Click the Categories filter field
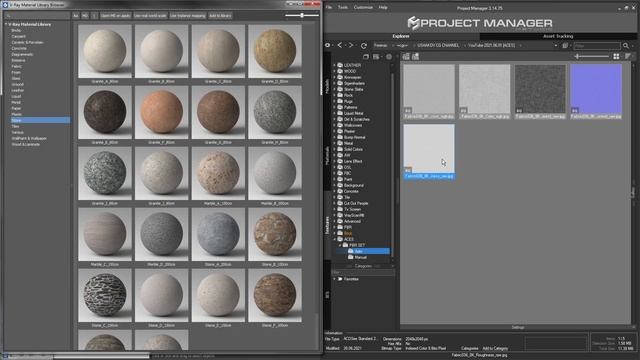This screenshot has height=360, width=640. (362, 272)
